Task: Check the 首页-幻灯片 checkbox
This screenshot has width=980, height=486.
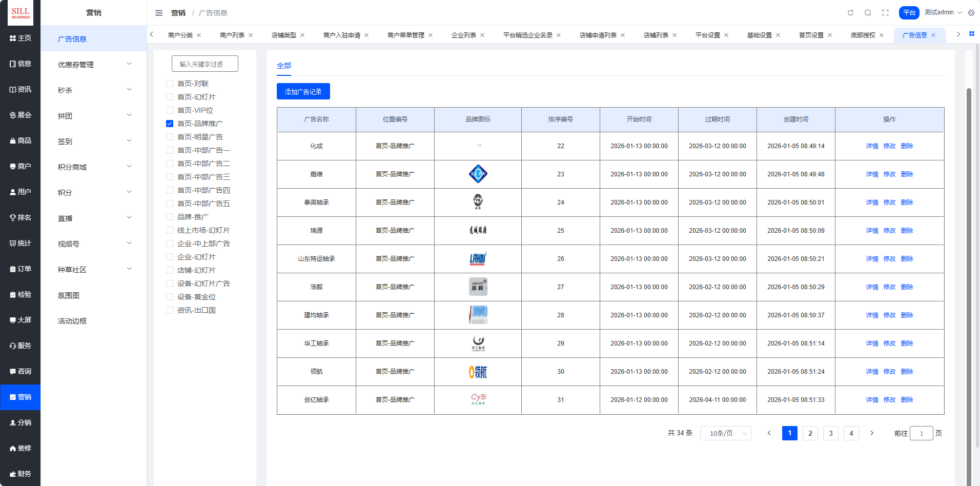Action: click(x=170, y=97)
